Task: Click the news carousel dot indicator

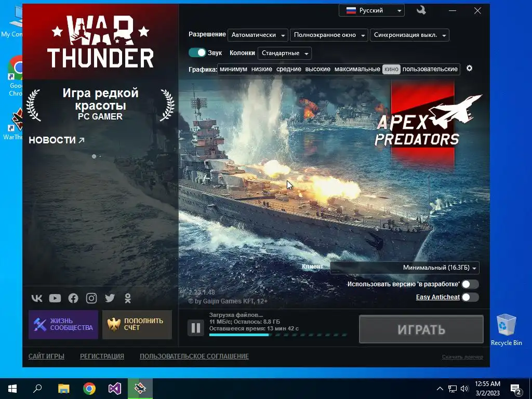Action: [x=94, y=156]
